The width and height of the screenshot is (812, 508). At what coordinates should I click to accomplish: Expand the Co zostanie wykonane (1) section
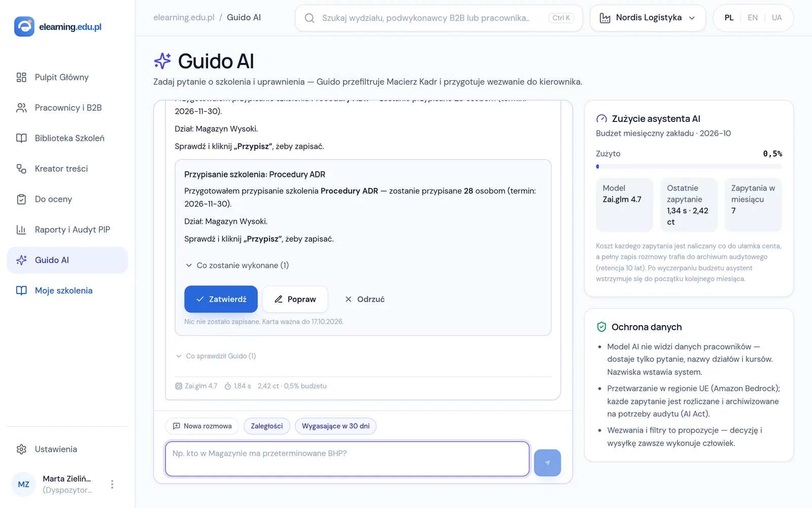pos(236,265)
